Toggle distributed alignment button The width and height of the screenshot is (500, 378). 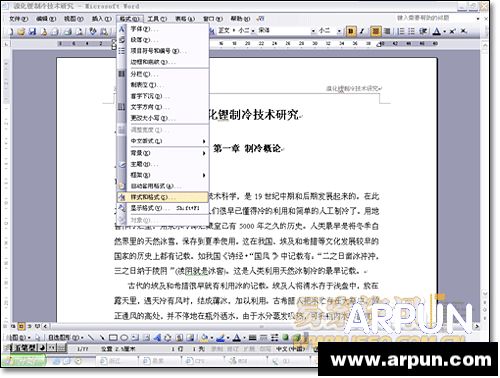387,31
